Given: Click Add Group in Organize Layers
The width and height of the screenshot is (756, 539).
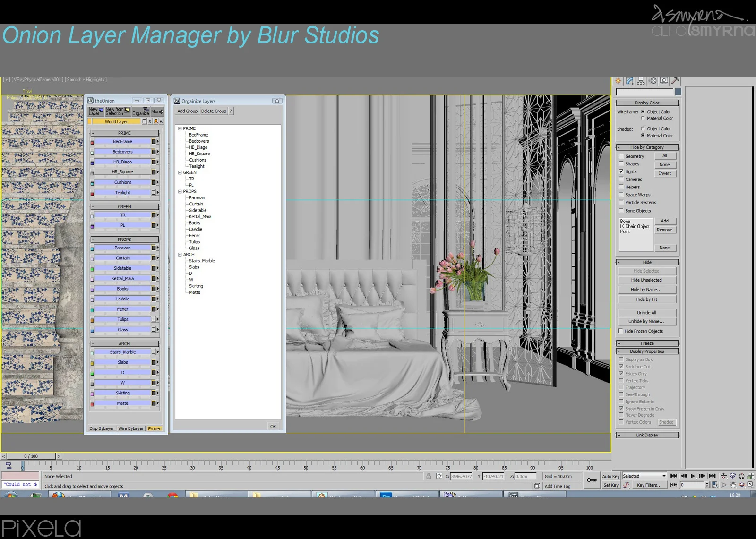Looking at the screenshot, I should [x=188, y=111].
